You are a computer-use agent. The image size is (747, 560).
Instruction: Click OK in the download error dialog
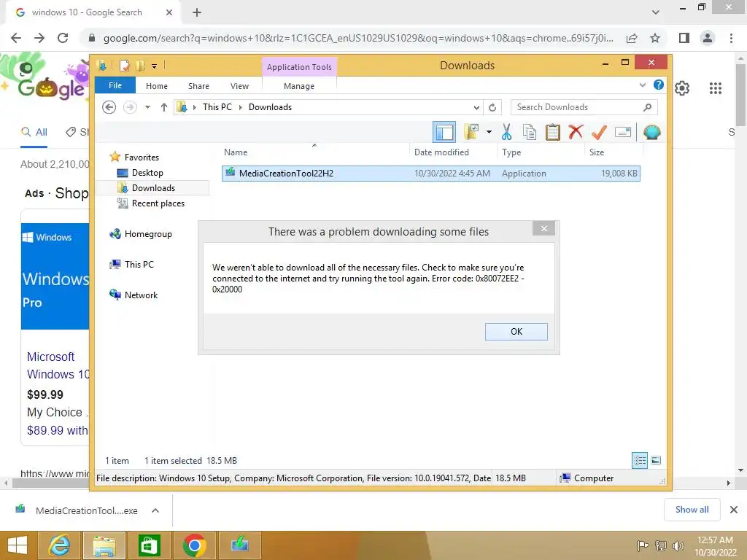click(x=516, y=332)
